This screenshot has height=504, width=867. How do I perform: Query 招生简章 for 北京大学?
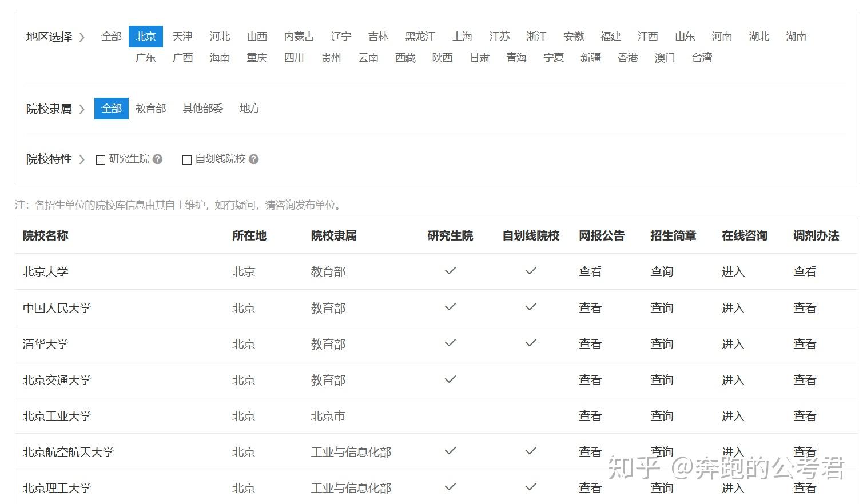click(x=662, y=271)
